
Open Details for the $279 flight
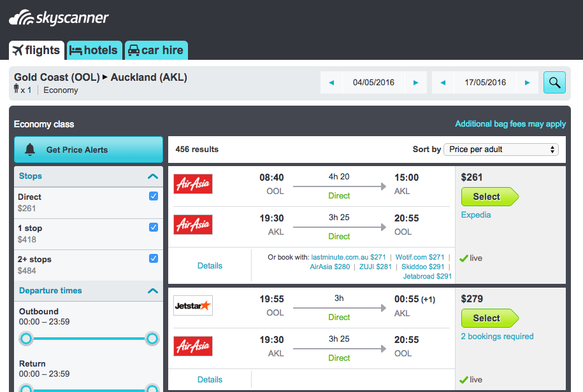[x=210, y=379]
